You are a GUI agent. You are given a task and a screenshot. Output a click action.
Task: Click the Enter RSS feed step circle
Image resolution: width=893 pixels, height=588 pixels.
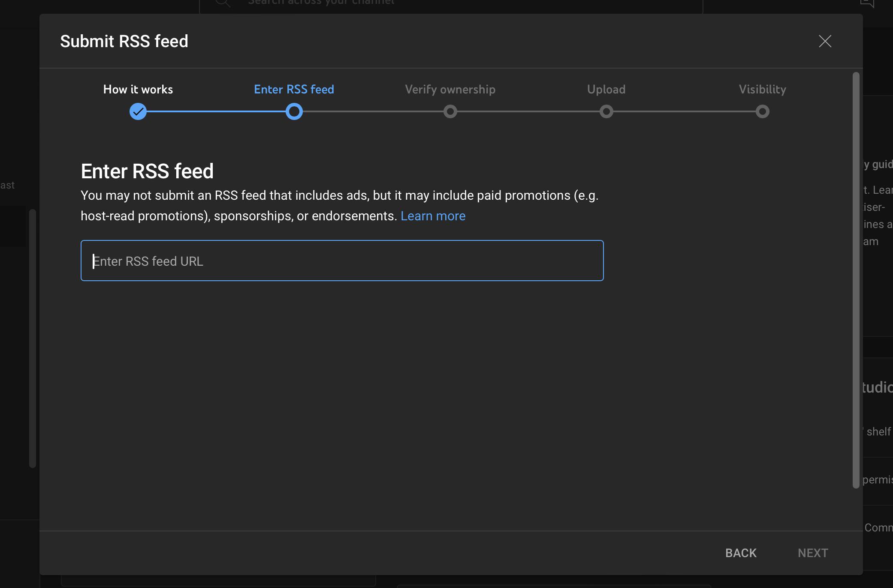(294, 111)
